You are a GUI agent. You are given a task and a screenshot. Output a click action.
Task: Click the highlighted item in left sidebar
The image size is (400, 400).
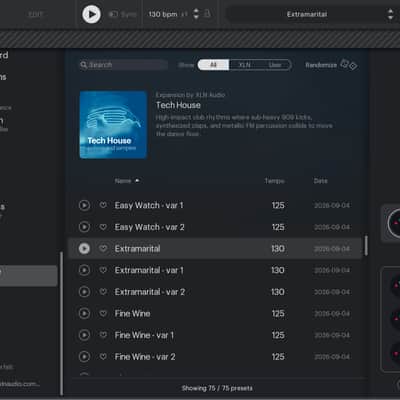28,276
